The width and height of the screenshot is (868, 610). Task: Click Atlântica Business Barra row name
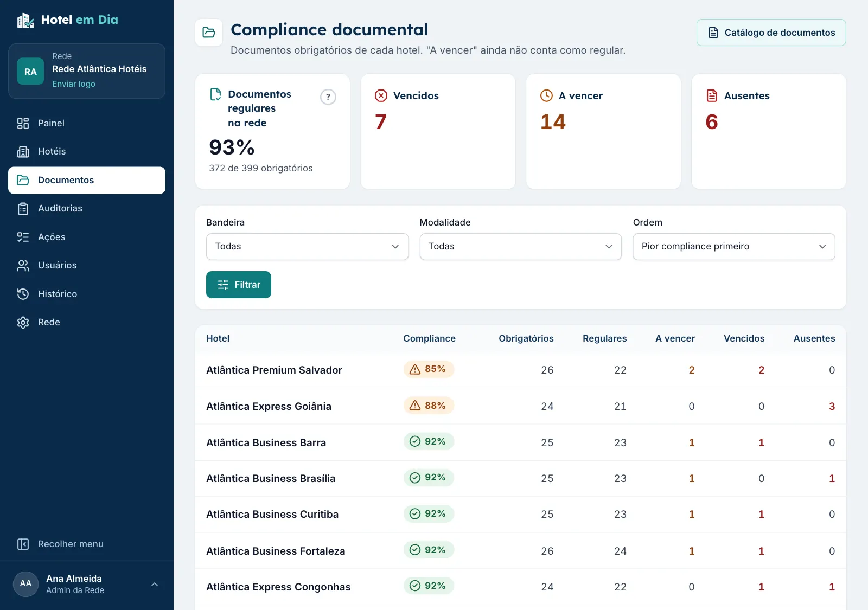point(266,442)
